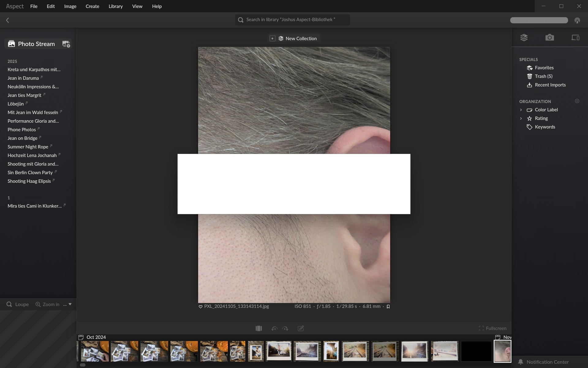Image resolution: width=588 pixels, height=368 pixels.
Task: Open the Image menu
Action: point(70,6)
